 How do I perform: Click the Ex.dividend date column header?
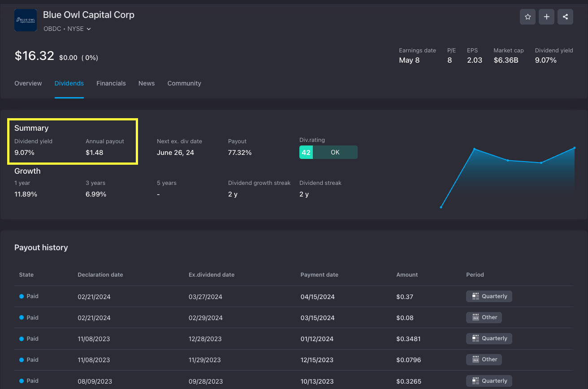tap(212, 275)
